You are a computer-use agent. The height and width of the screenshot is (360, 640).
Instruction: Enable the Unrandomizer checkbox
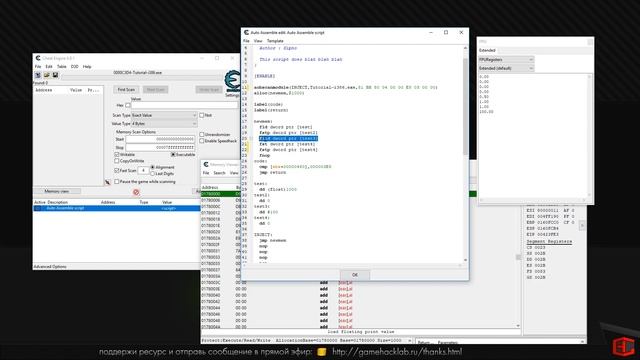(202, 134)
